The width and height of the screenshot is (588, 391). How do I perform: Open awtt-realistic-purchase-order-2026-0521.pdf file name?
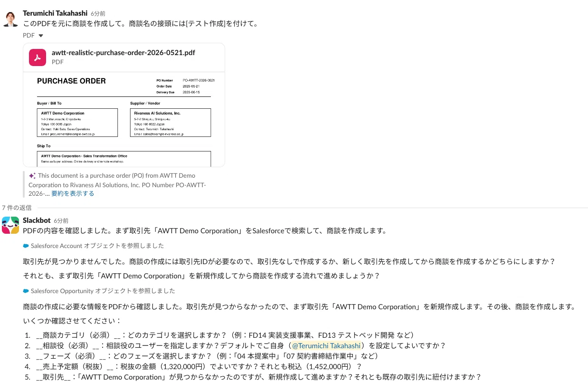[123, 53]
